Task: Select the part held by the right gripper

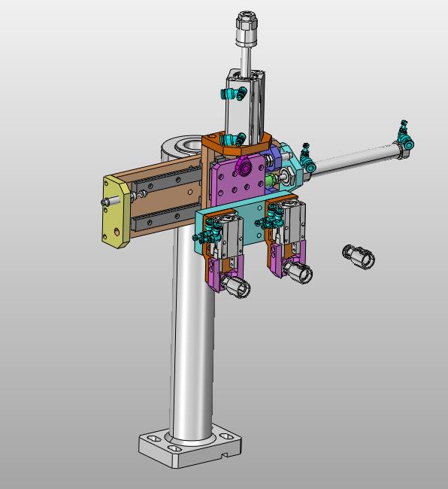Action: (x=298, y=272)
